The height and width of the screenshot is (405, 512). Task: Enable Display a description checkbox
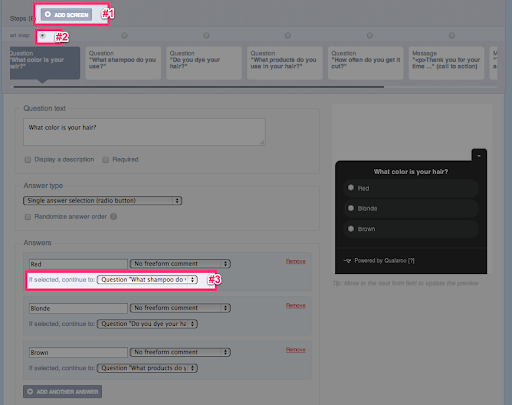[28, 160]
